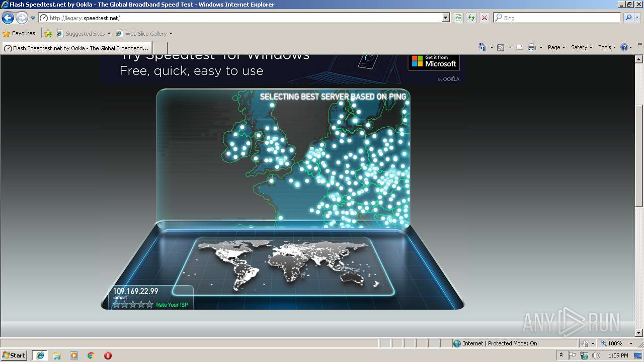
Task: Expand the address bar autocomplete dropdown
Action: tap(446, 18)
